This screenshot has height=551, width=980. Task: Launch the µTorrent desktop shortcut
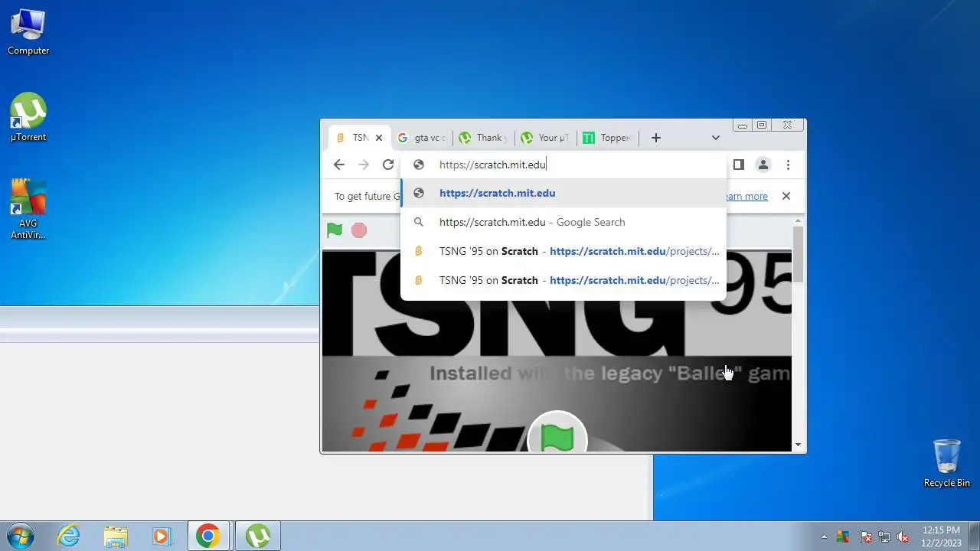click(x=28, y=118)
